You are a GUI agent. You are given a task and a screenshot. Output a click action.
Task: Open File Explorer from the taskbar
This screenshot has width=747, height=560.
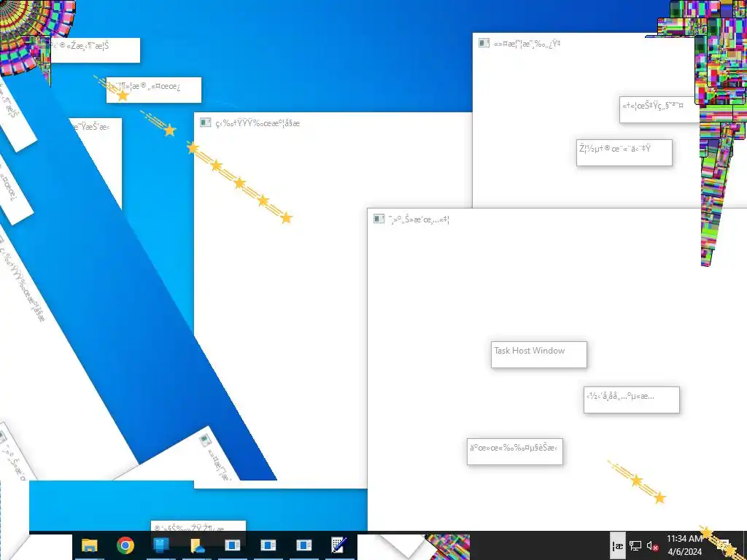pos(89,545)
